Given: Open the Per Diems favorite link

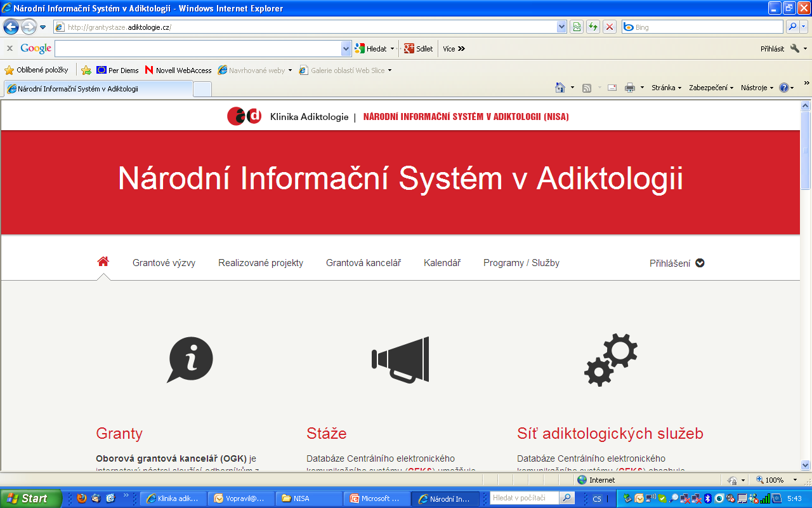Looking at the screenshot, I should coord(117,70).
